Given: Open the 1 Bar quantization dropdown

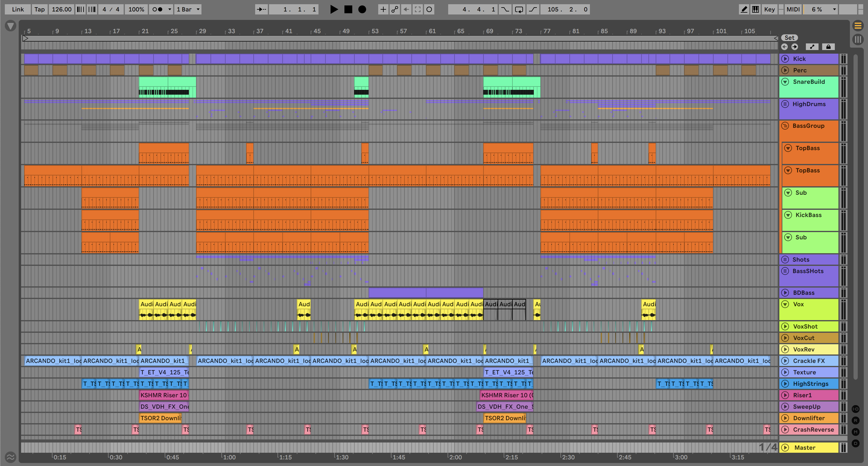Looking at the screenshot, I should click(x=188, y=9).
